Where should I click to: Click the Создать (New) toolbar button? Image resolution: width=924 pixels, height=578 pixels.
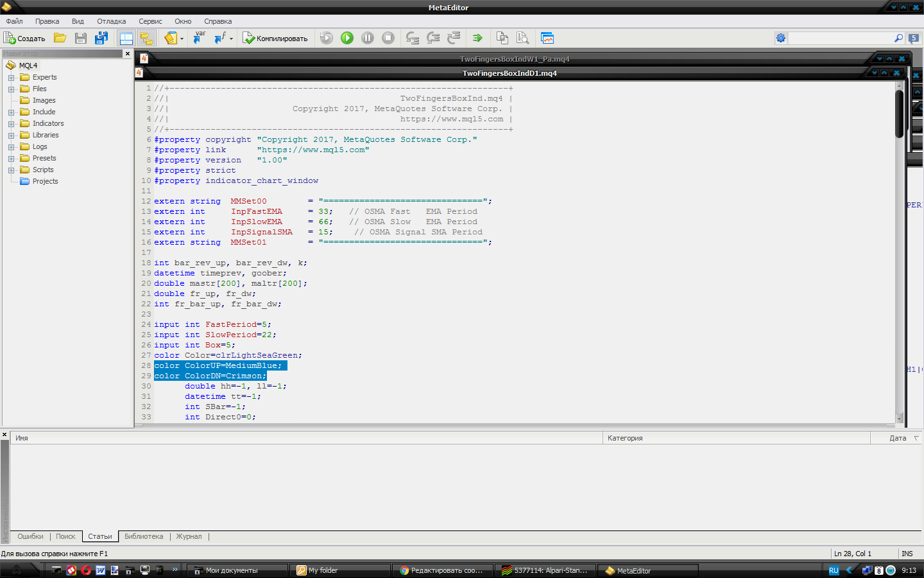(24, 39)
